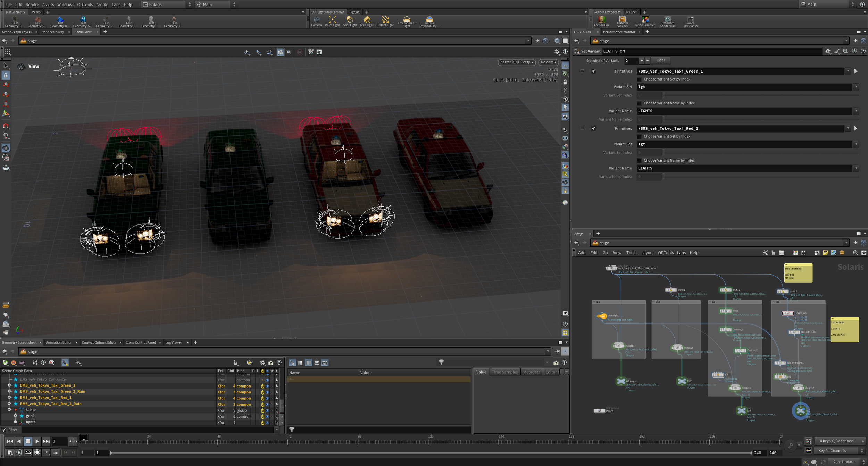The height and width of the screenshot is (466, 868).
Task: Open the Solaris desktop dropdown
Action: point(167,5)
